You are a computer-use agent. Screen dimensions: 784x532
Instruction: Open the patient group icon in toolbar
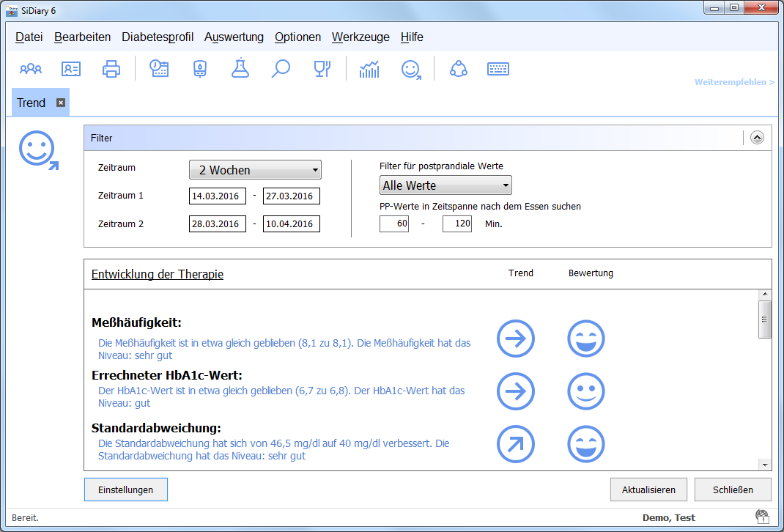point(31,70)
